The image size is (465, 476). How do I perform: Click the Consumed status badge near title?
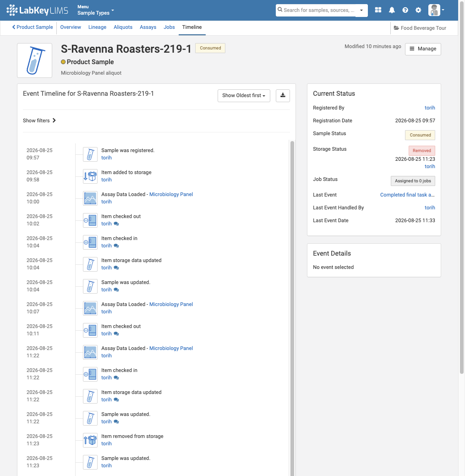coord(210,48)
